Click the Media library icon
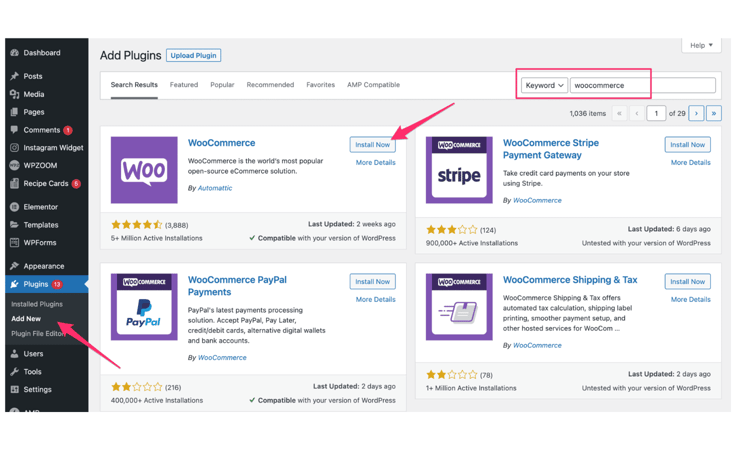The image size is (736, 450). pos(14,94)
